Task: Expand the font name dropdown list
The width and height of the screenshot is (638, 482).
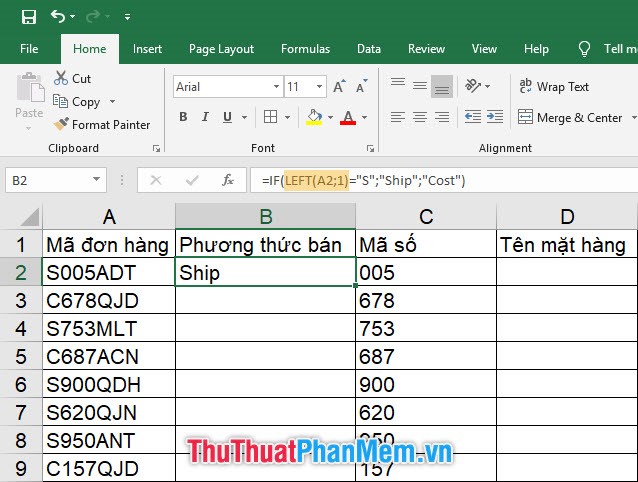Action: [x=276, y=87]
